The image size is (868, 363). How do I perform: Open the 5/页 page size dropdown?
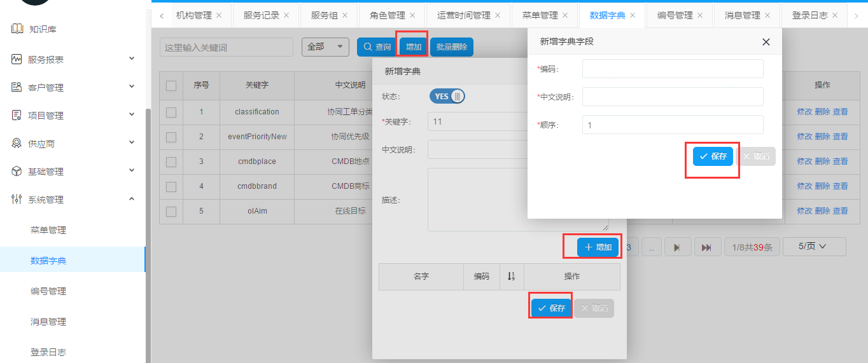[x=813, y=247]
